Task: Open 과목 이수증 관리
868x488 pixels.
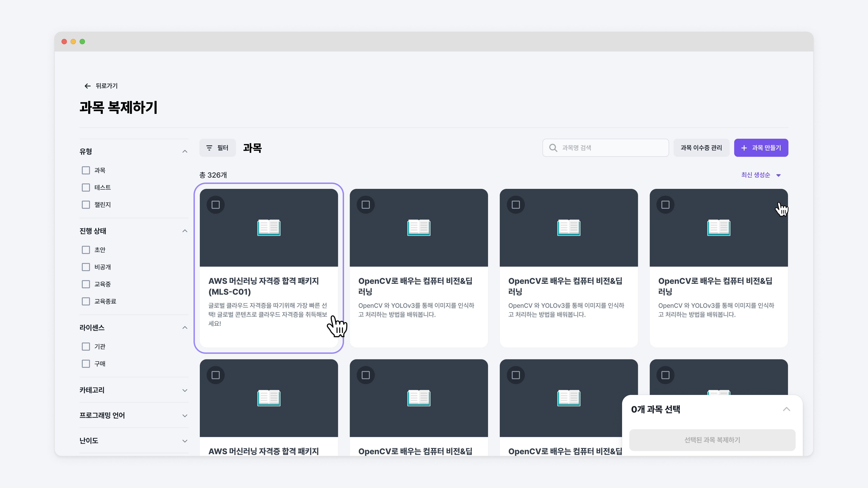Action: pyautogui.click(x=701, y=148)
